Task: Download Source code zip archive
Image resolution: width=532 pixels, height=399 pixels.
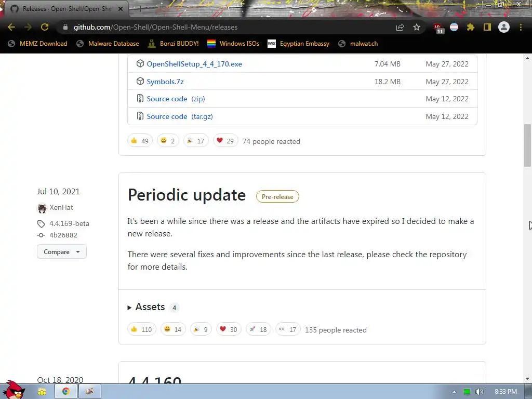Action: [x=176, y=99]
